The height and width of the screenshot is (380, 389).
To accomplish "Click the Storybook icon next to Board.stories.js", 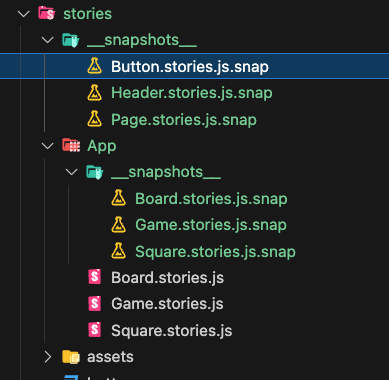I will tap(94, 277).
